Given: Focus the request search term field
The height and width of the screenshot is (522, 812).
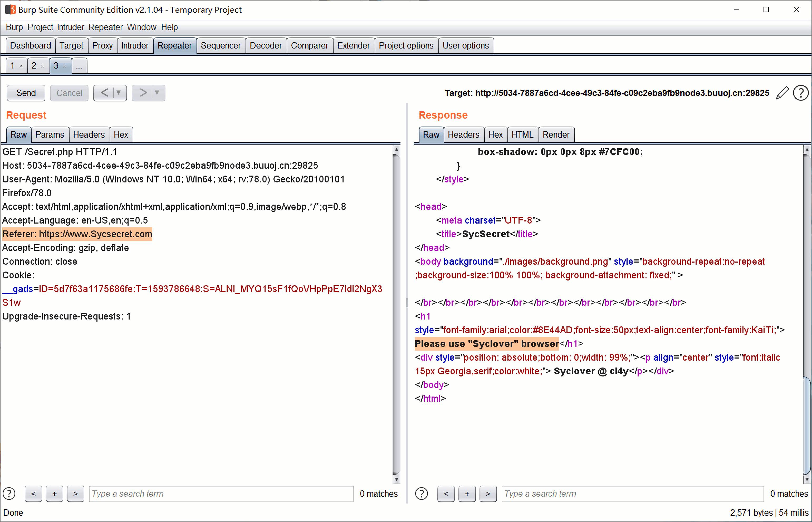Looking at the screenshot, I should tap(221, 494).
